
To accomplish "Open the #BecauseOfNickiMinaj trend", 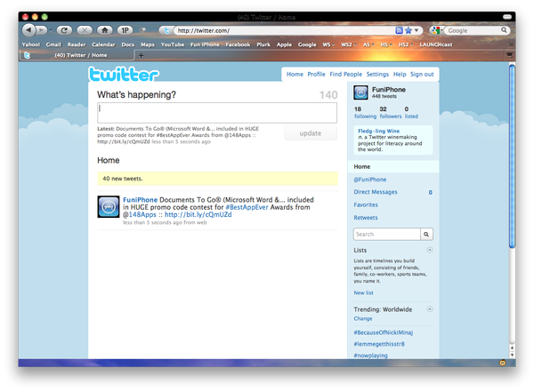I will pos(383,332).
